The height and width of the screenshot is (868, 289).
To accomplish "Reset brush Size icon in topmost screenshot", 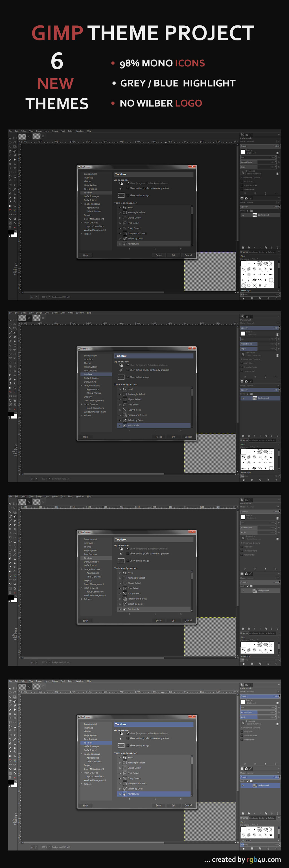I will click(279, 157).
